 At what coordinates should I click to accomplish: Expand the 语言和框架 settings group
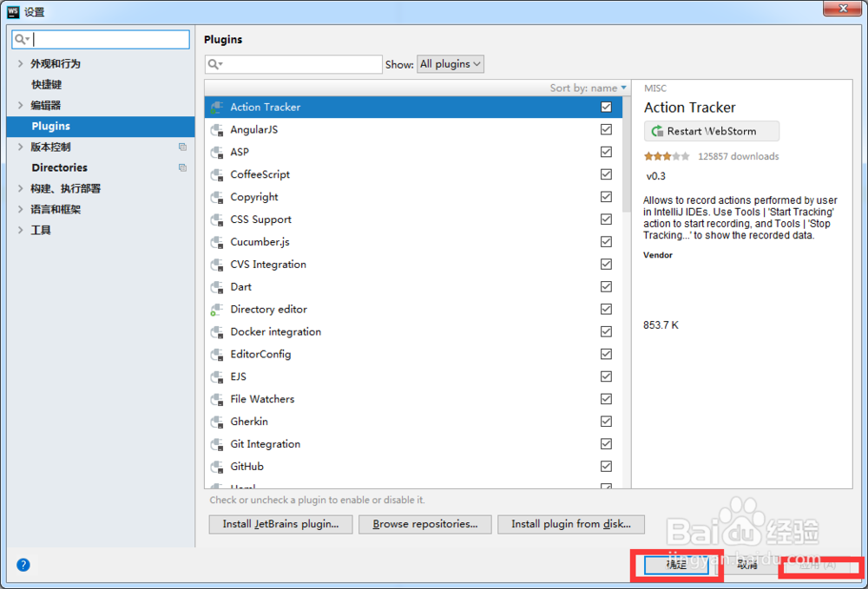point(21,209)
